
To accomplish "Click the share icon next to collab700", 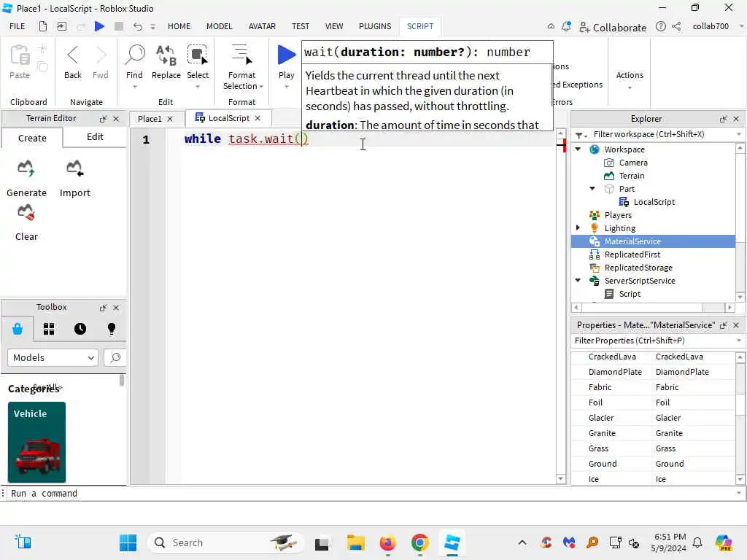I will point(676,27).
